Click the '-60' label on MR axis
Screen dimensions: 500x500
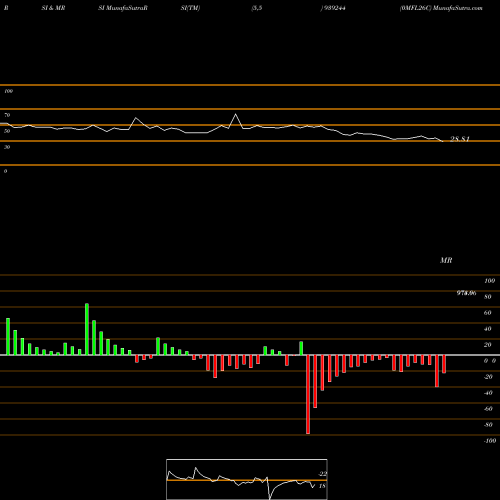tap(488, 409)
